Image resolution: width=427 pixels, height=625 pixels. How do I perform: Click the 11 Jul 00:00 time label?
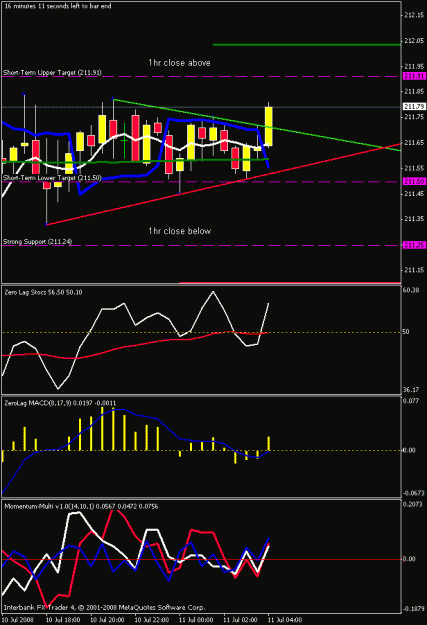(x=196, y=620)
